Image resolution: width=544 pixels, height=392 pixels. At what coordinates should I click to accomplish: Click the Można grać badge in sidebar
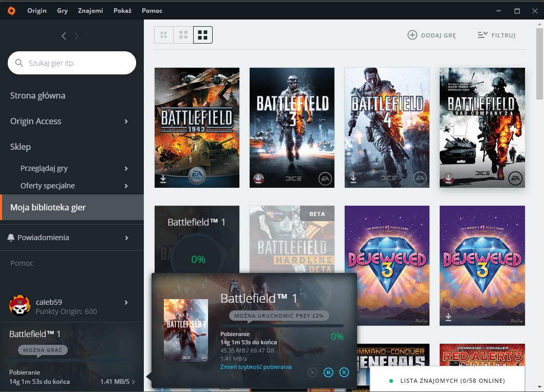point(43,350)
